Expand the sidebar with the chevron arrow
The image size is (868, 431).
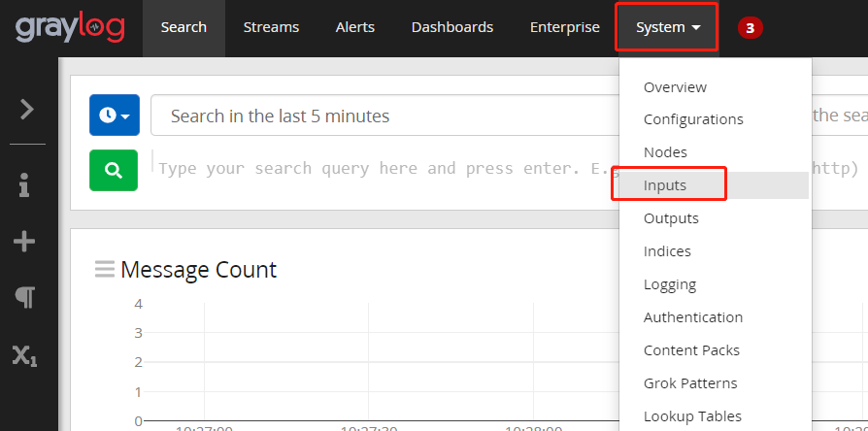27,110
